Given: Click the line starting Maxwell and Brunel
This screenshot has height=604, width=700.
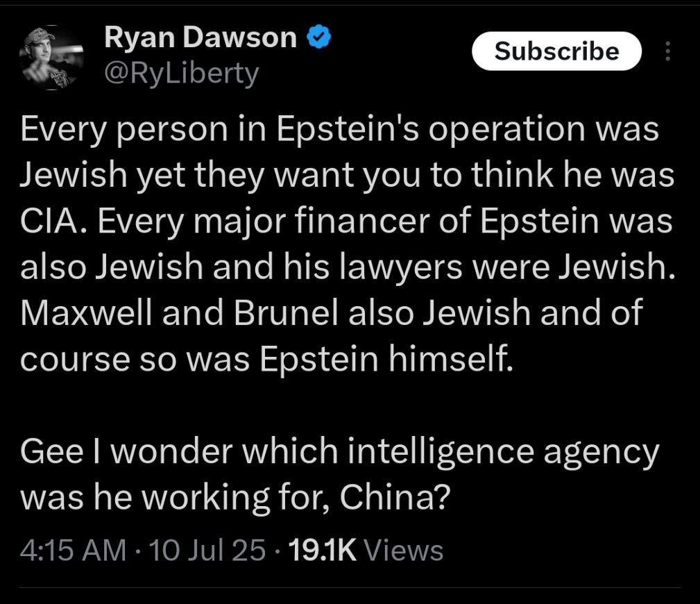Looking at the screenshot, I should pos(332,312).
